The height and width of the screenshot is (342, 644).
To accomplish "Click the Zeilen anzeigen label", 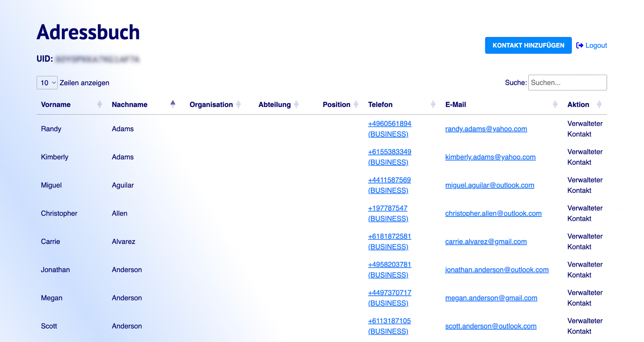I will [x=84, y=83].
